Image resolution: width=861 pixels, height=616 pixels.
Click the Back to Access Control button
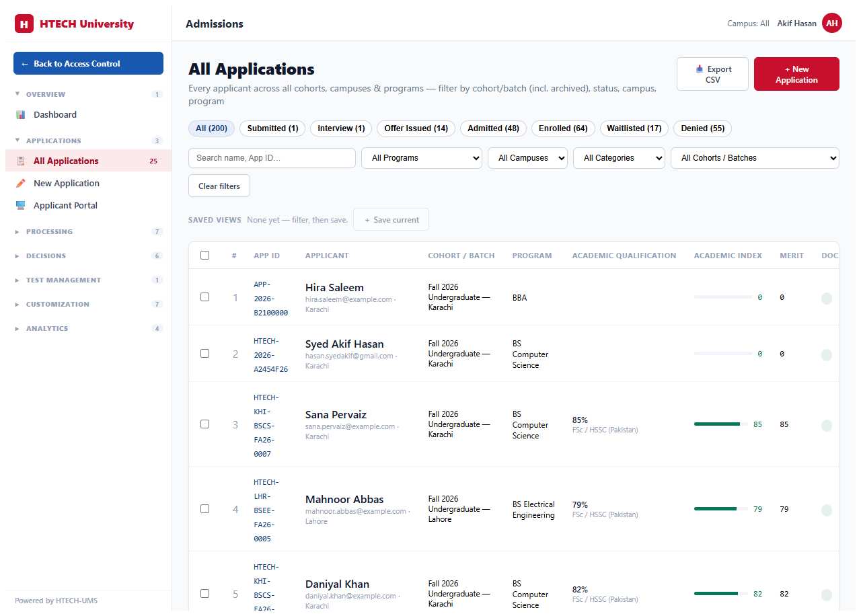pos(88,63)
